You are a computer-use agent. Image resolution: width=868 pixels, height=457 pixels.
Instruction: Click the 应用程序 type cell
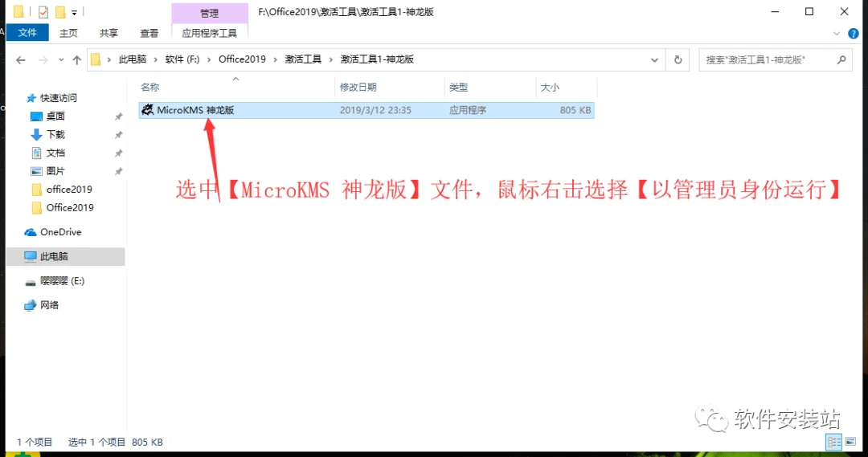[x=468, y=110]
